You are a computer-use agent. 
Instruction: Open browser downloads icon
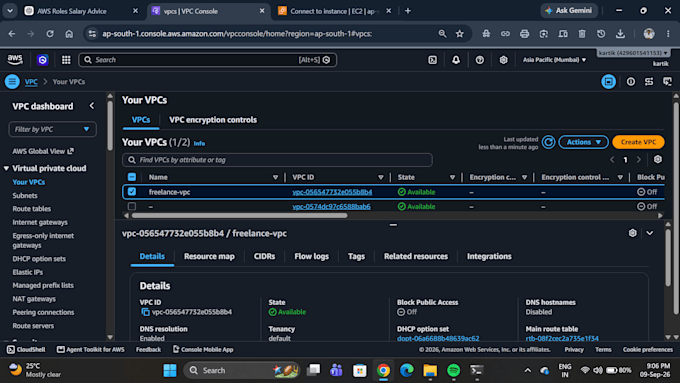(x=620, y=34)
